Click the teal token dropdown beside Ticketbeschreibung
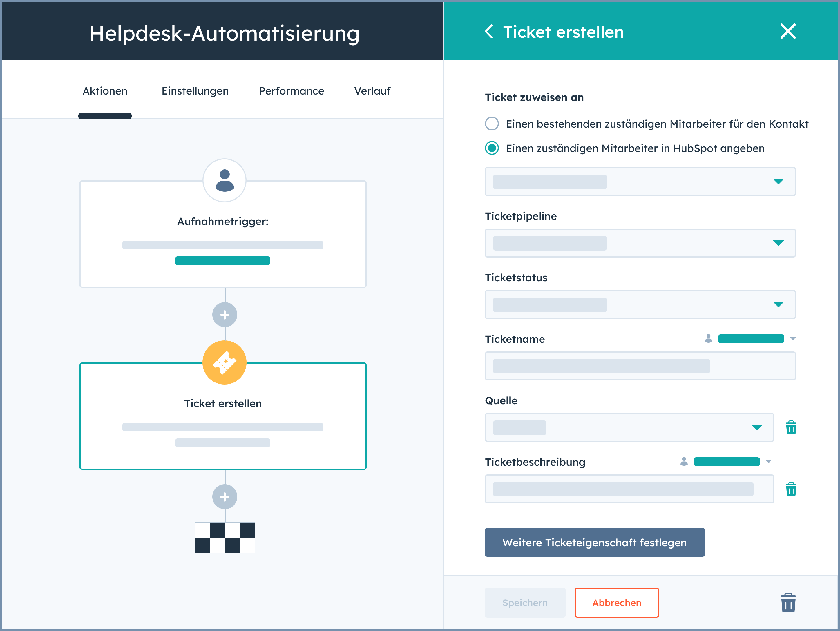The width and height of the screenshot is (840, 631). (727, 461)
